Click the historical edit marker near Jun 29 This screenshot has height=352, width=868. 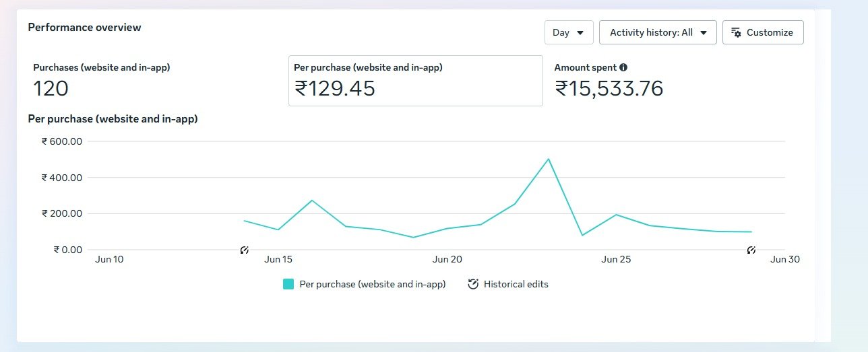[751, 250]
